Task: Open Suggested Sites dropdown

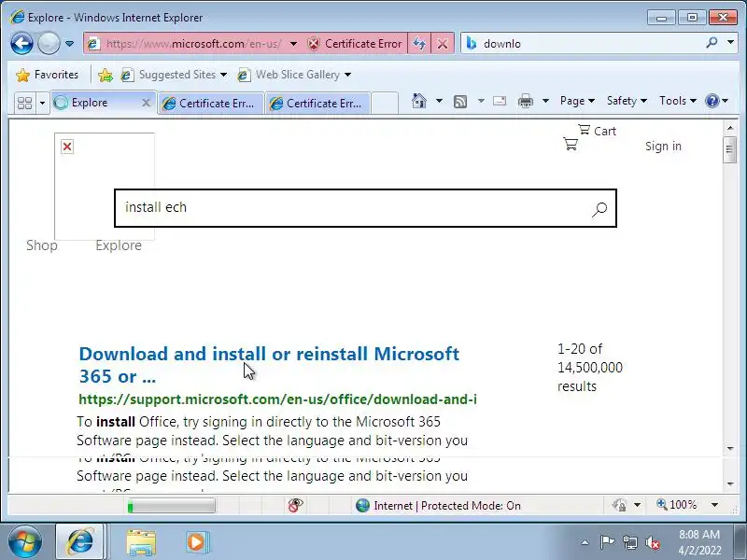Action: pos(174,75)
